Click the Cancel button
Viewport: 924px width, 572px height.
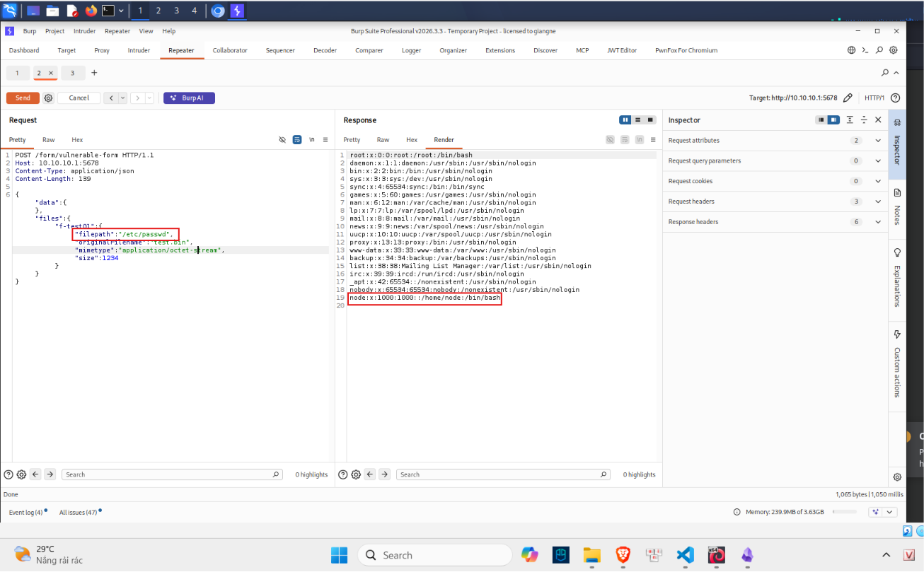79,98
